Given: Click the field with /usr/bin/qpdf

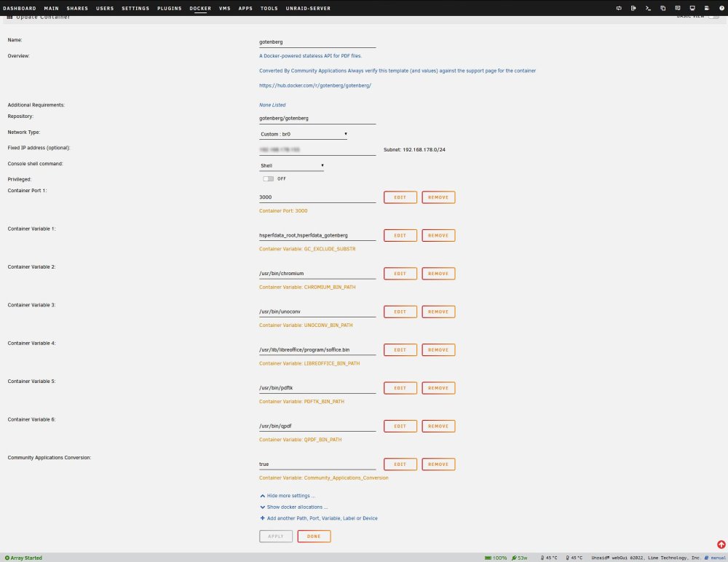Looking at the screenshot, I should tap(317, 426).
